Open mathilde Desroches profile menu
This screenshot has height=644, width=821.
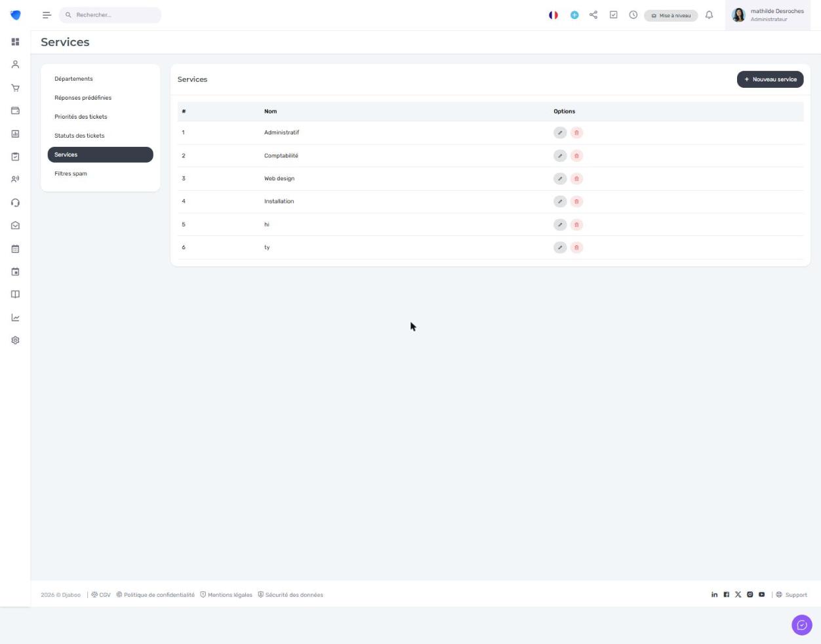click(768, 15)
